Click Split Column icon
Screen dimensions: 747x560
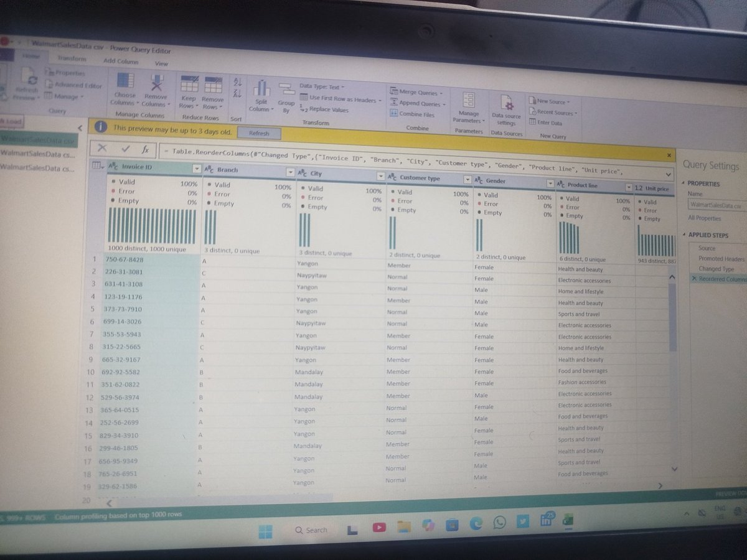click(261, 88)
